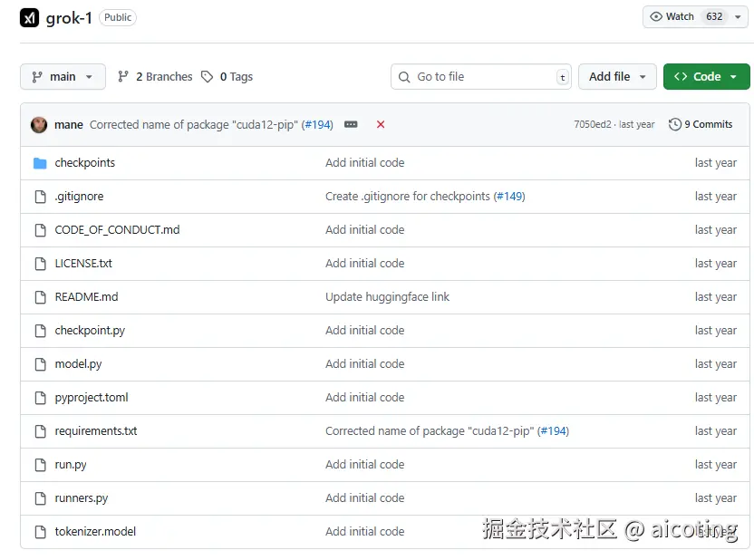Click the file icon beside pyproject.toml

[41, 398]
